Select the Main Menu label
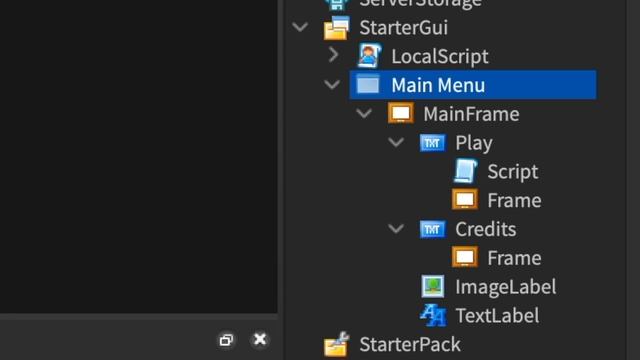This screenshot has height=360, width=640. [438, 85]
